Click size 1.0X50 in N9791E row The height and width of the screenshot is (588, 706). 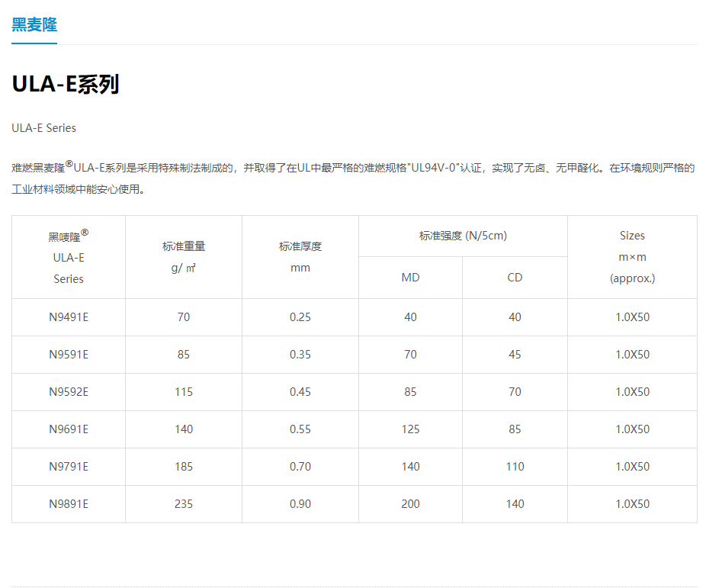pyautogui.click(x=632, y=467)
